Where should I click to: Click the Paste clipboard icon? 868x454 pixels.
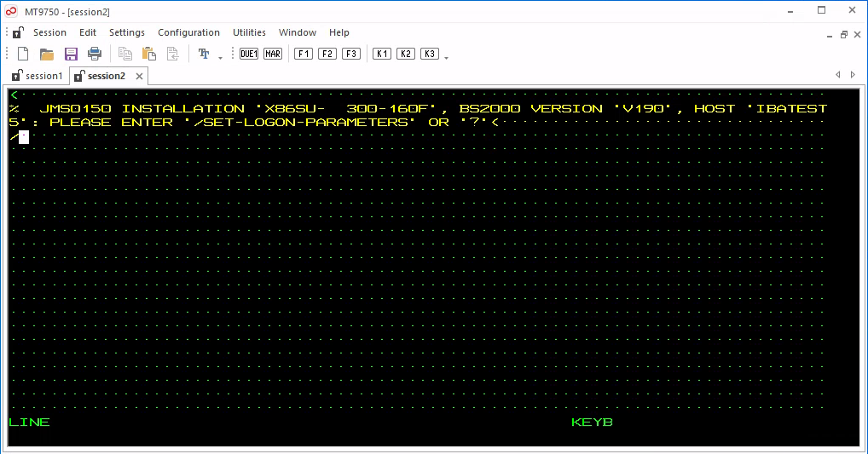(149, 54)
